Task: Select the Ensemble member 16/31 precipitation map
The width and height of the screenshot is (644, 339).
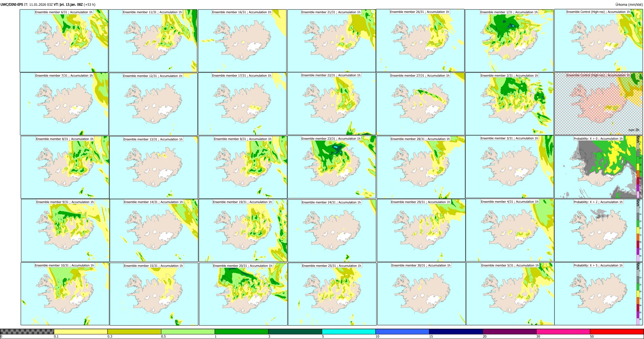Action: pos(242,41)
